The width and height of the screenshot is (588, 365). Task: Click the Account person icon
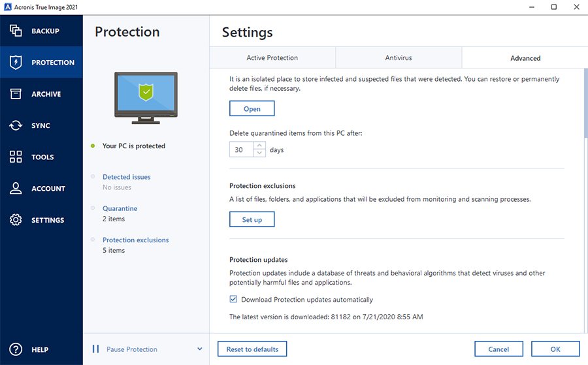[x=16, y=189]
